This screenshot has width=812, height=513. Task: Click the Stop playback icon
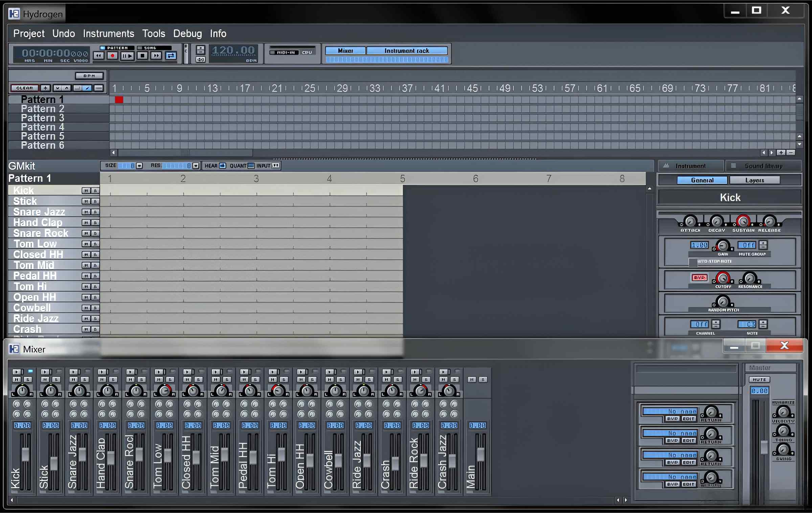[142, 55]
